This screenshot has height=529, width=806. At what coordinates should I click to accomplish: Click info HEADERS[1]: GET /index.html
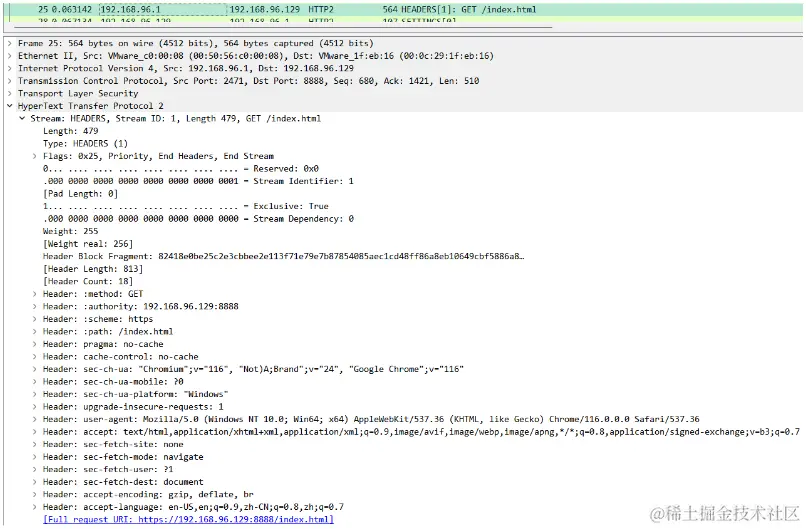(468, 9)
